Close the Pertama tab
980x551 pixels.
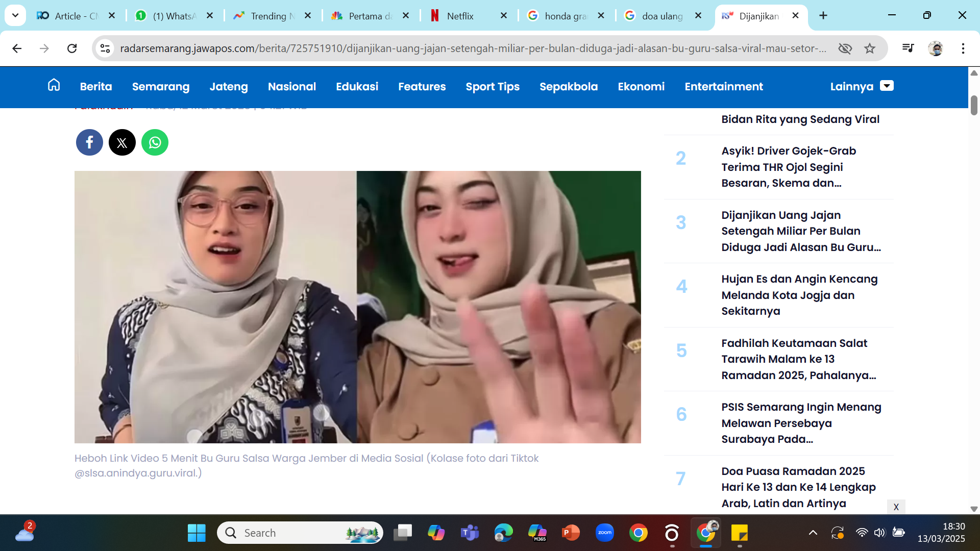(406, 16)
